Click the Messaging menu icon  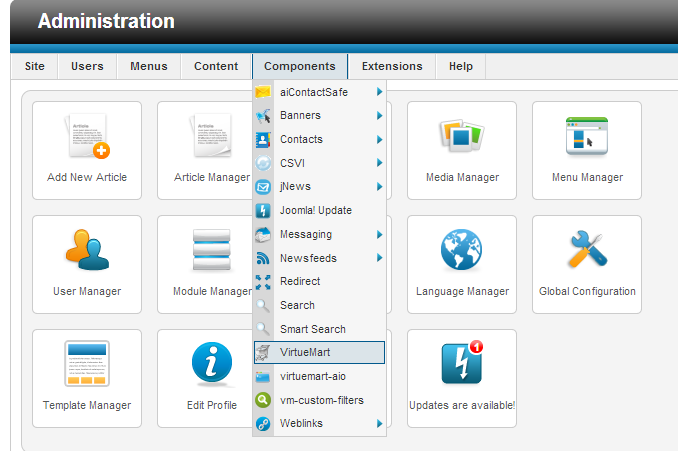pyautogui.click(x=263, y=234)
